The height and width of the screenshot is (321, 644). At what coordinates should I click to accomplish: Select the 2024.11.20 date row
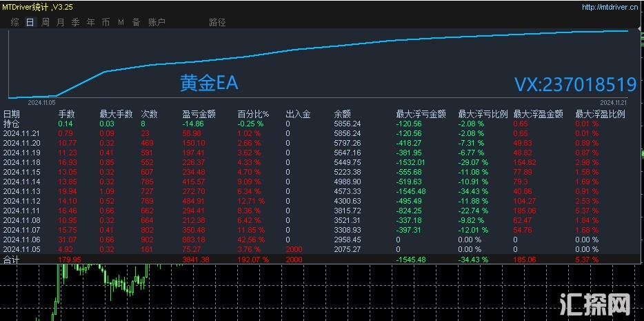click(x=322, y=143)
